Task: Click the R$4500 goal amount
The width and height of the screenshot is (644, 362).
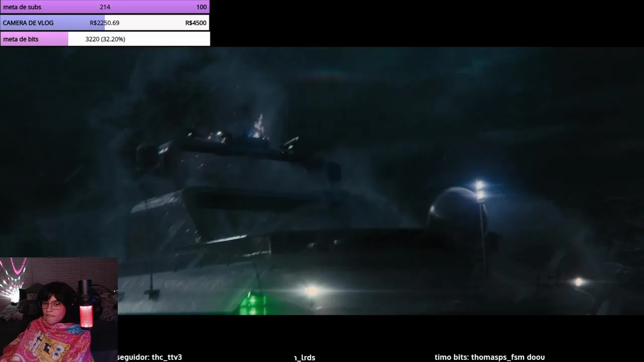Action: click(x=196, y=23)
